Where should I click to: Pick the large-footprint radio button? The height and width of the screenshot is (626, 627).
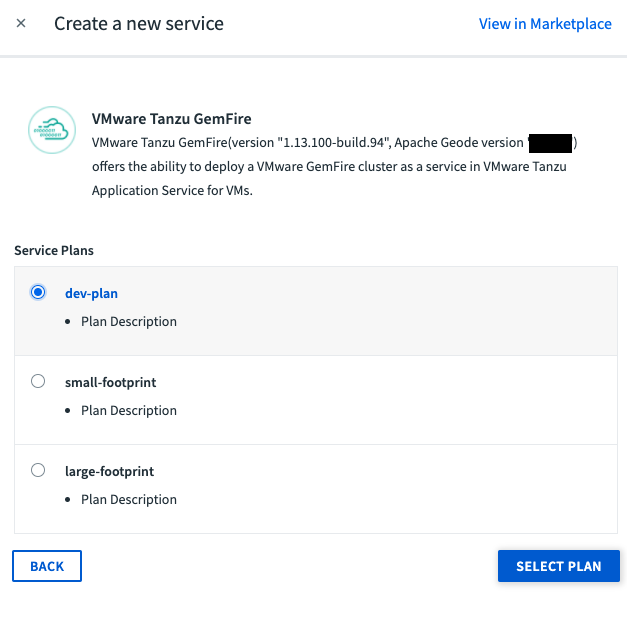[38, 470]
